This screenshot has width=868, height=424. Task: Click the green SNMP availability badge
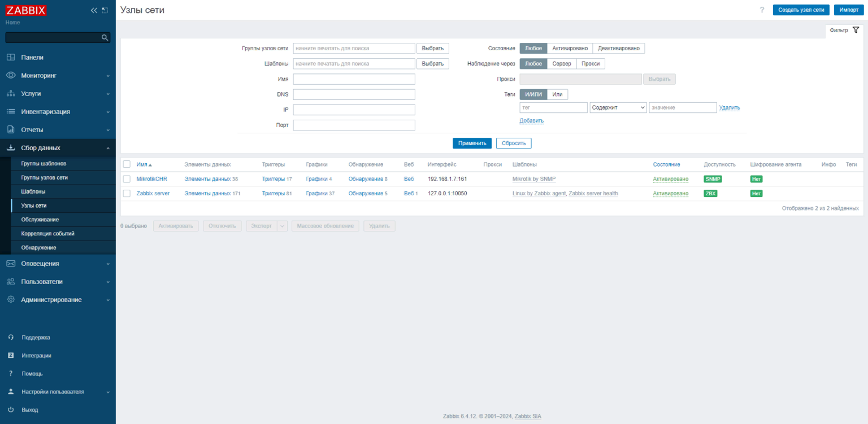[x=713, y=179]
